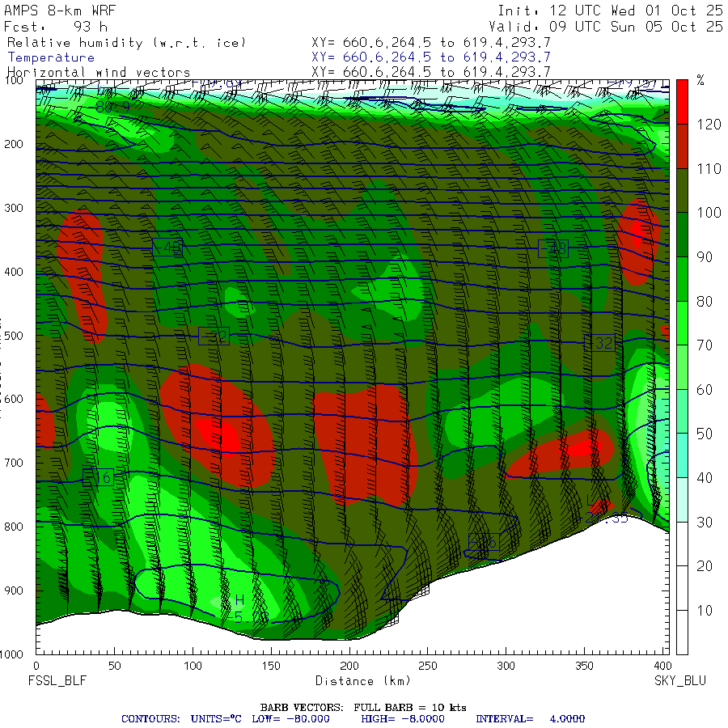Pick the pale cyan 30–40% colorbar segment
This screenshot has height=728, width=728.
682,499
